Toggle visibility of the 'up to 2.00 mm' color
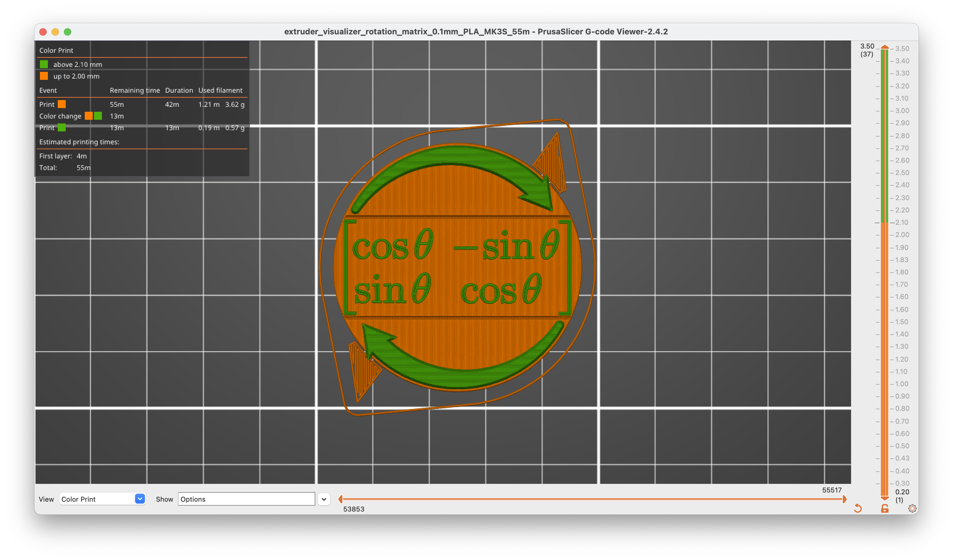The image size is (953, 560). [x=44, y=76]
